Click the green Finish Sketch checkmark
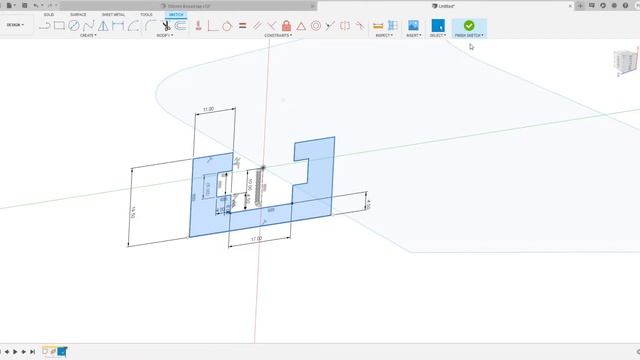Screen dimensions: 640x360 pyautogui.click(x=469, y=26)
